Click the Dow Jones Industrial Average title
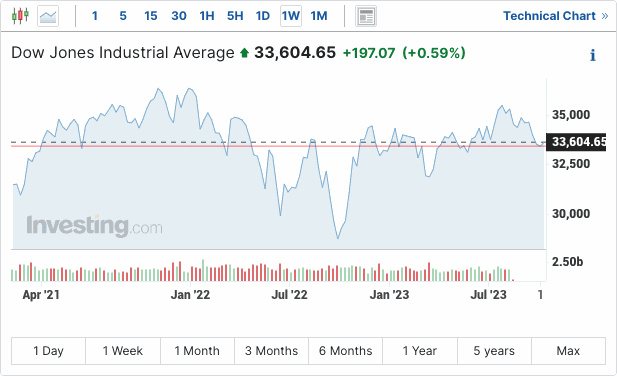 (123, 53)
